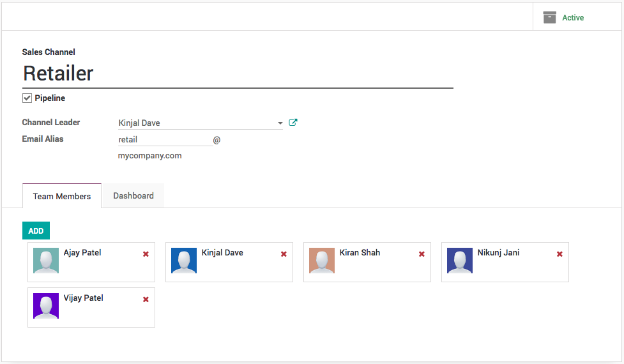Remove Kinjal Dave using red X
This screenshot has width=624, height=364.
284,254
